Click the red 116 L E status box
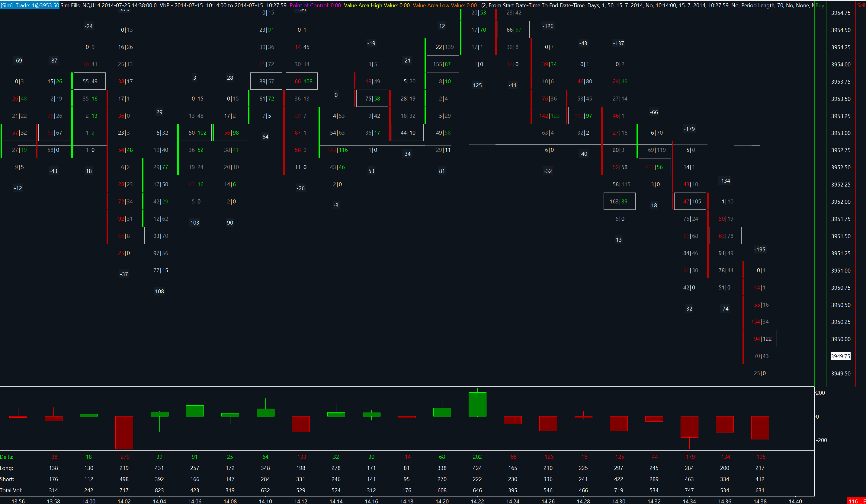Screen dimensions: 866x504 pos(857,501)
